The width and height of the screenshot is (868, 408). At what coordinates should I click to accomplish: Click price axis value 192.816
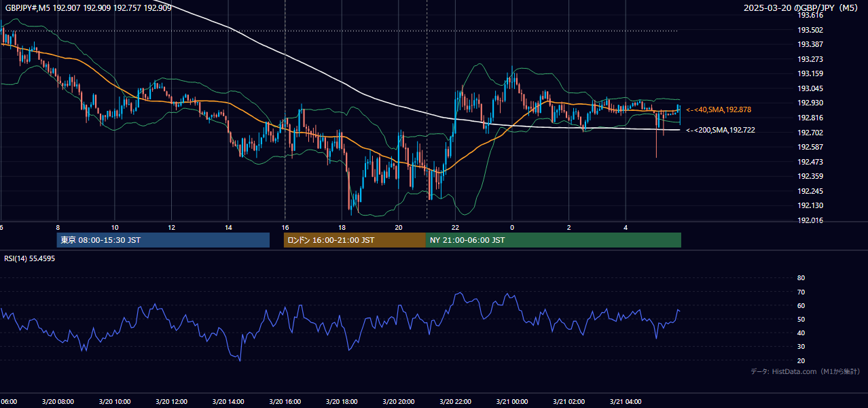click(x=810, y=118)
